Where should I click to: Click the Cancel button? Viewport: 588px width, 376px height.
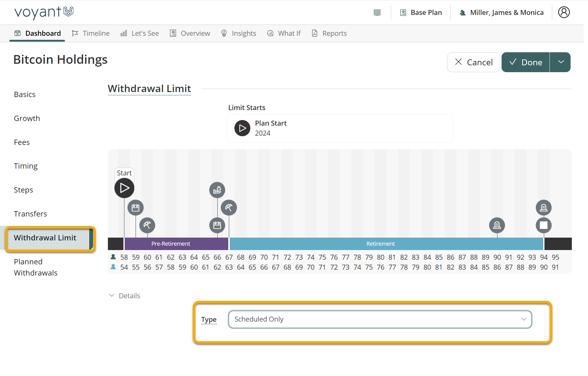(473, 62)
